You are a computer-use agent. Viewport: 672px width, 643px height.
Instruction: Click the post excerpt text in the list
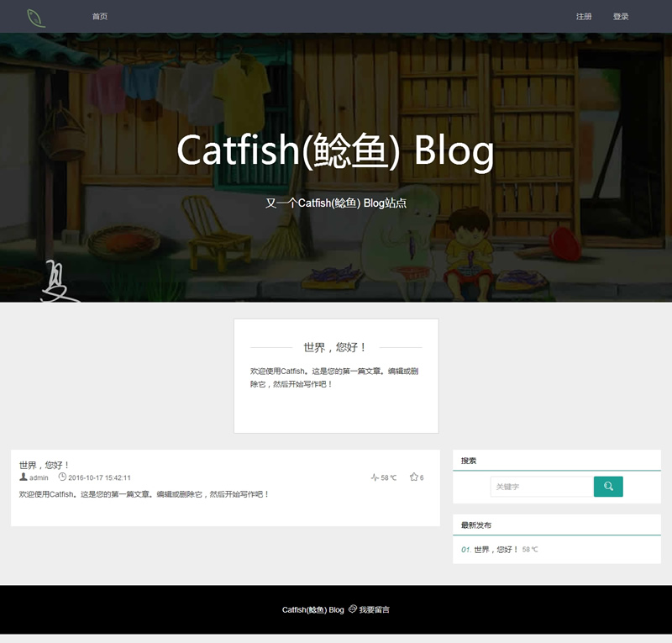point(144,494)
